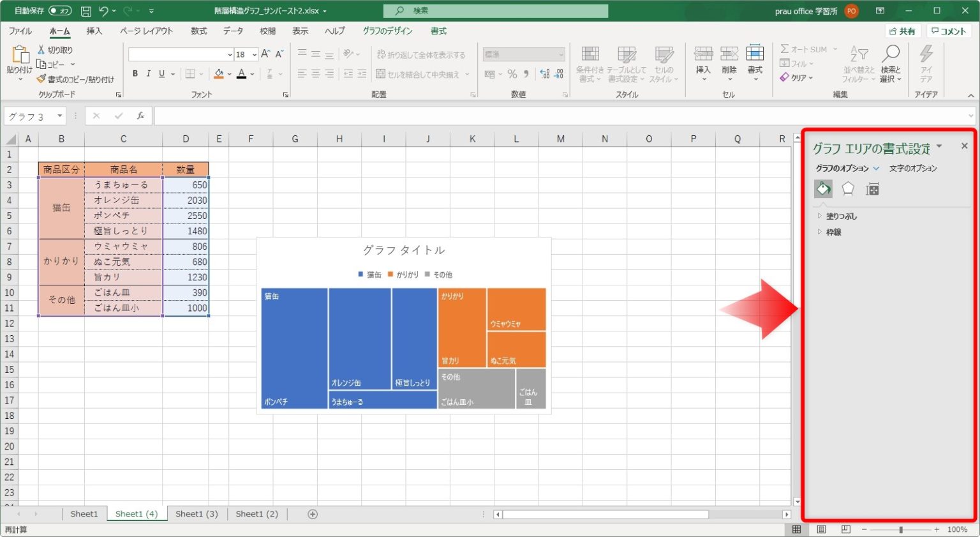Open the font size dropdown
980x537 pixels.
(x=254, y=54)
